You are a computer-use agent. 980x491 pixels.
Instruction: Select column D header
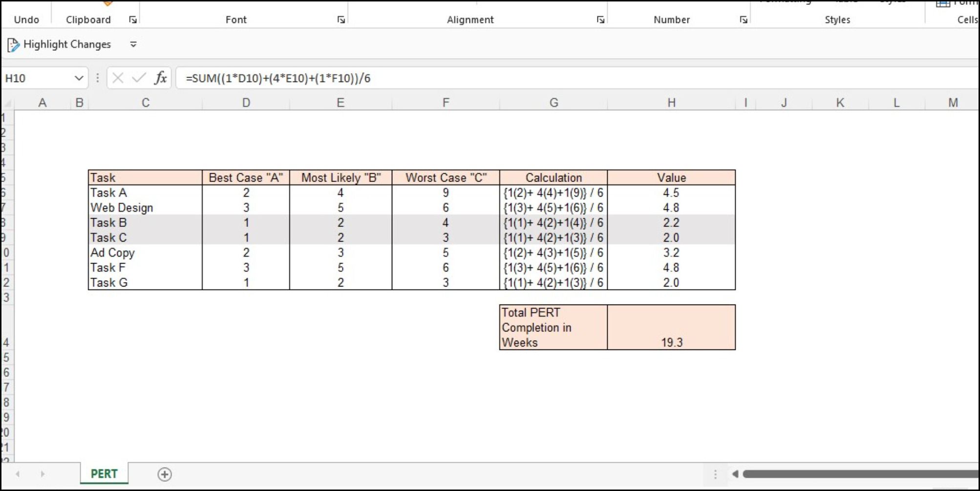click(246, 103)
